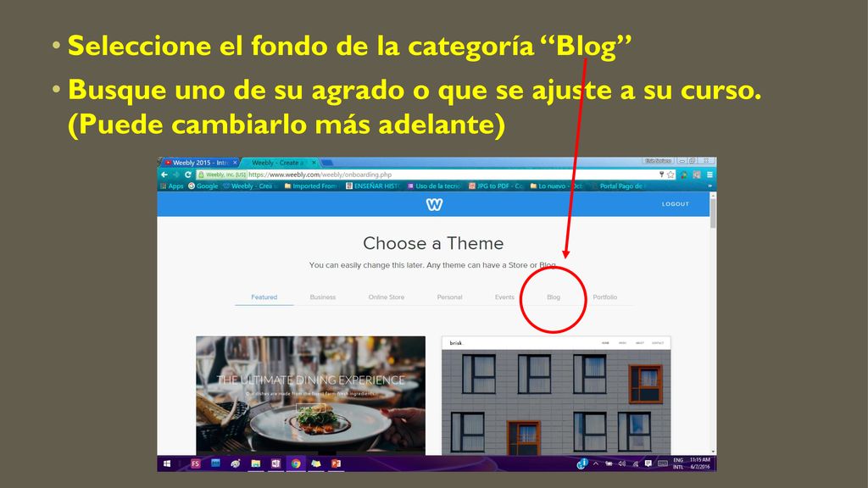Viewport: 868px width, 488px height.
Task: Close the 'Weebly 2015 - Intro' tab
Action: click(235, 163)
